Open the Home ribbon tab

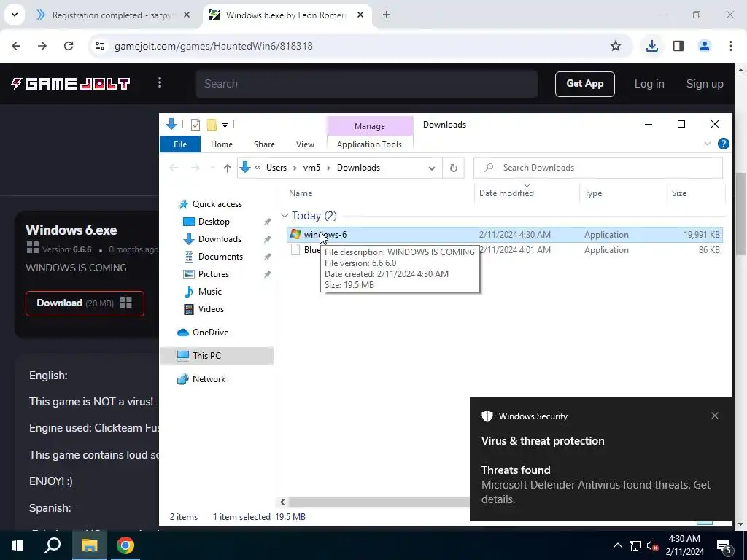pyautogui.click(x=222, y=144)
